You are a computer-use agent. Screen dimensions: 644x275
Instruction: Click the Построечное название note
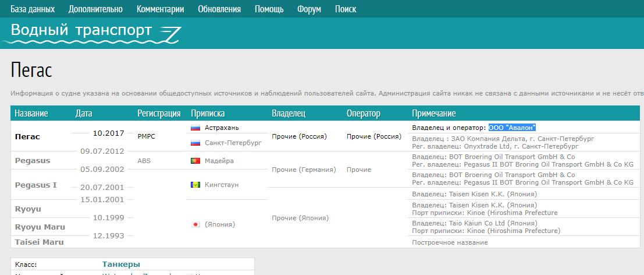coord(450,242)
